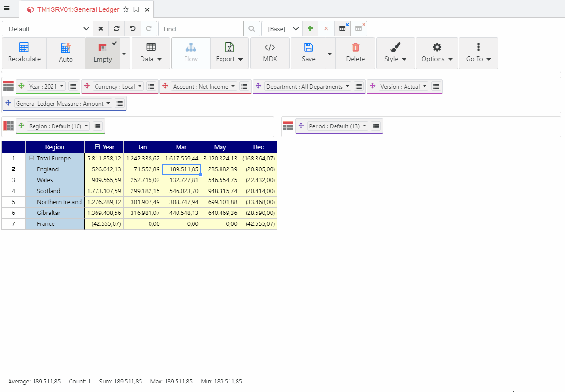Toggle the Empty suppress zeros button
Viewport: 565px width, 392px height.
[102, 53]
